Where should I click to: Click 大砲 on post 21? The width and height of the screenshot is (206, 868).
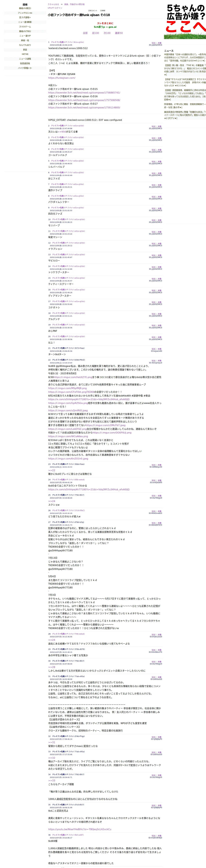[160, 349]
